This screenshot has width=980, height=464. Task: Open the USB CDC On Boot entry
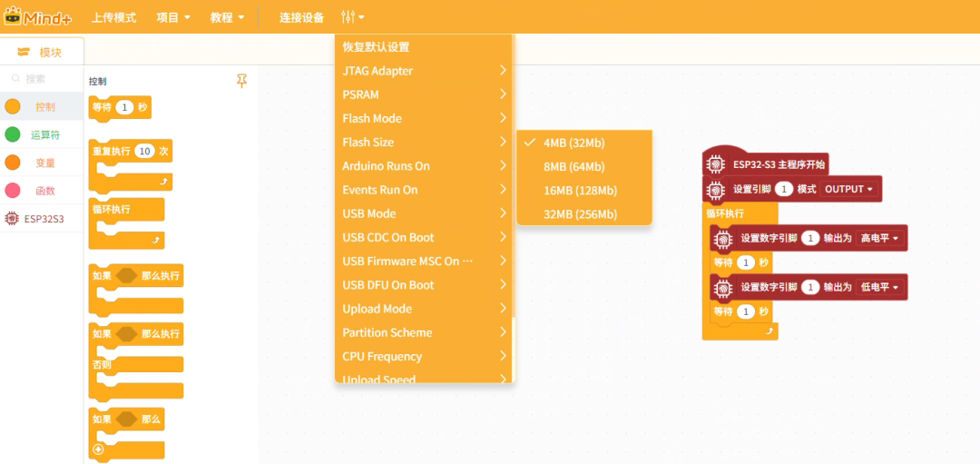pyautogui.click(x=425, y=237)
